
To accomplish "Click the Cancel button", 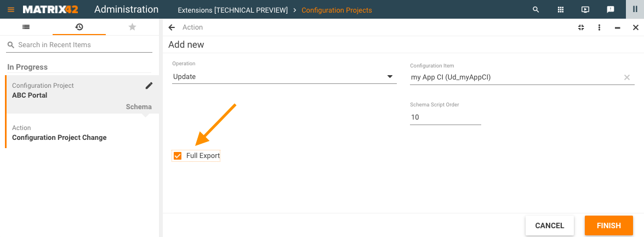I will point(549,225).
